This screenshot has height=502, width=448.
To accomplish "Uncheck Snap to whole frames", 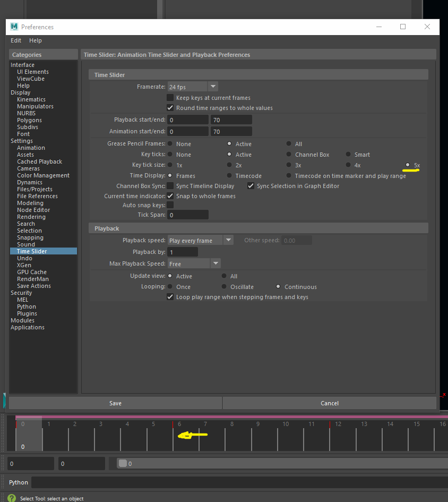I will pos(170,196).
